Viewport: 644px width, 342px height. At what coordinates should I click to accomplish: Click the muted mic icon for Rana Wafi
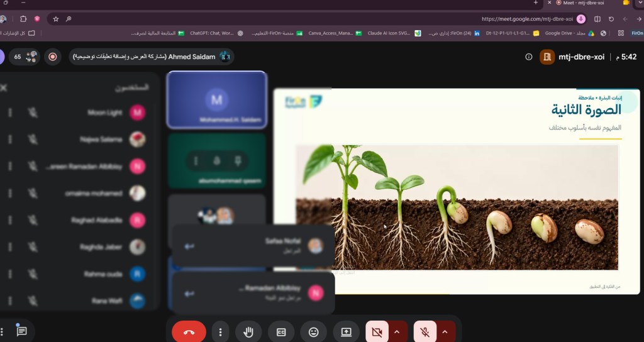click(x=33, y=301)
